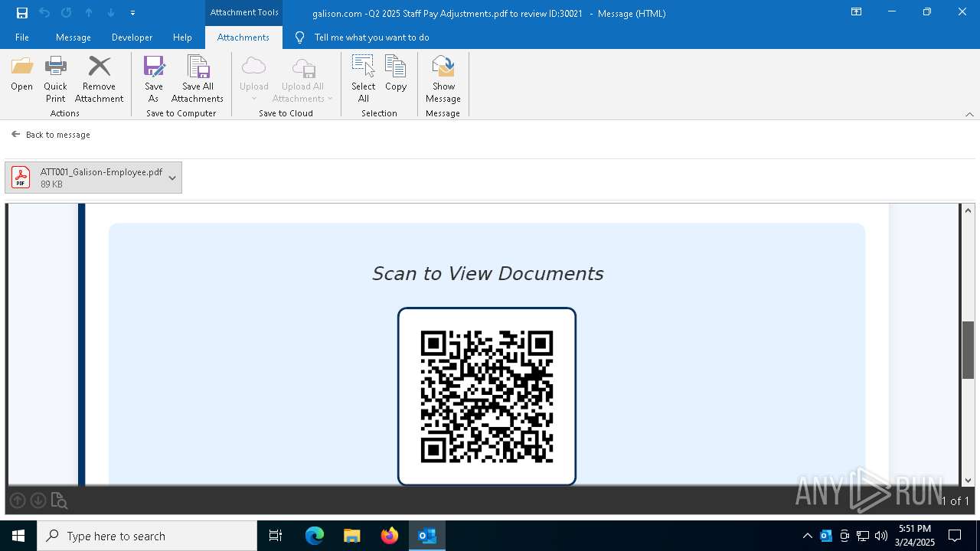Click the volume icon in system tray

(x=881, y=536)
